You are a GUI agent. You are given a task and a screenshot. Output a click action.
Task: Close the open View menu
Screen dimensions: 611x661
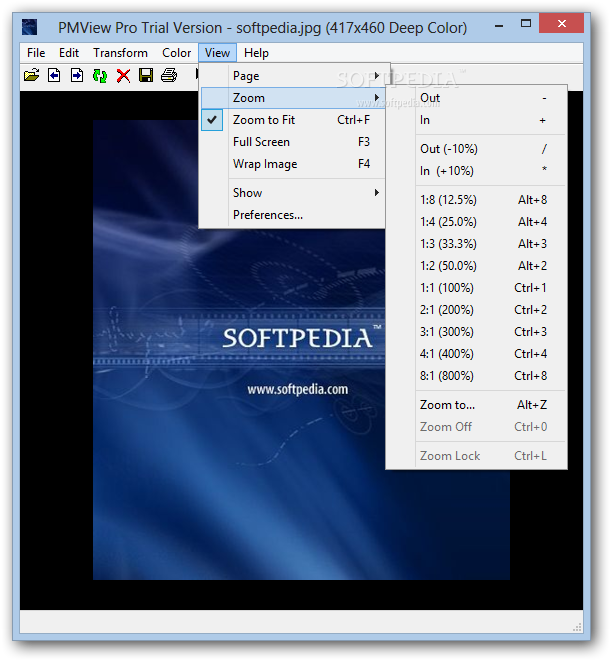[218, 53]
